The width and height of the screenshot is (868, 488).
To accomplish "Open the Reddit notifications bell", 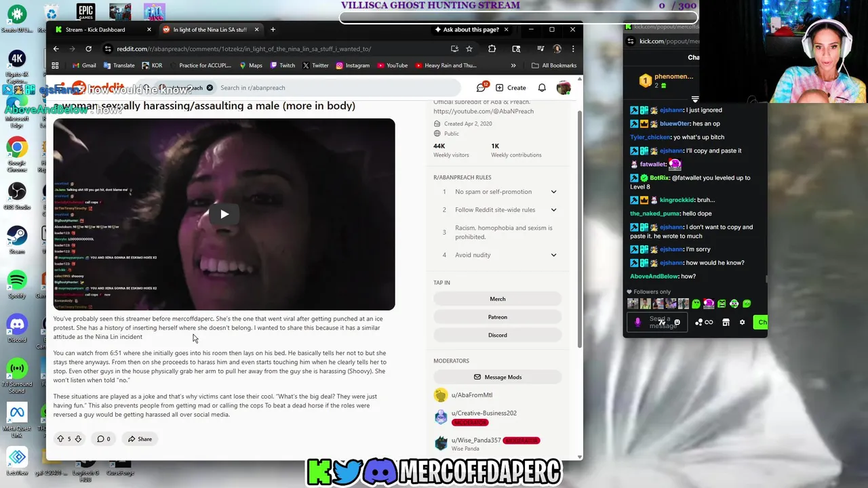I will click(x=542, y=87).
